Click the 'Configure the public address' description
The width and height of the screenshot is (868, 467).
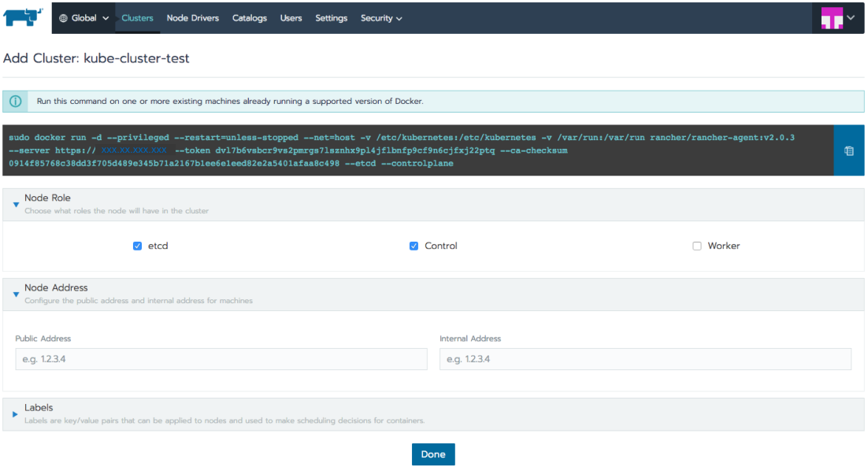[139, 301]
